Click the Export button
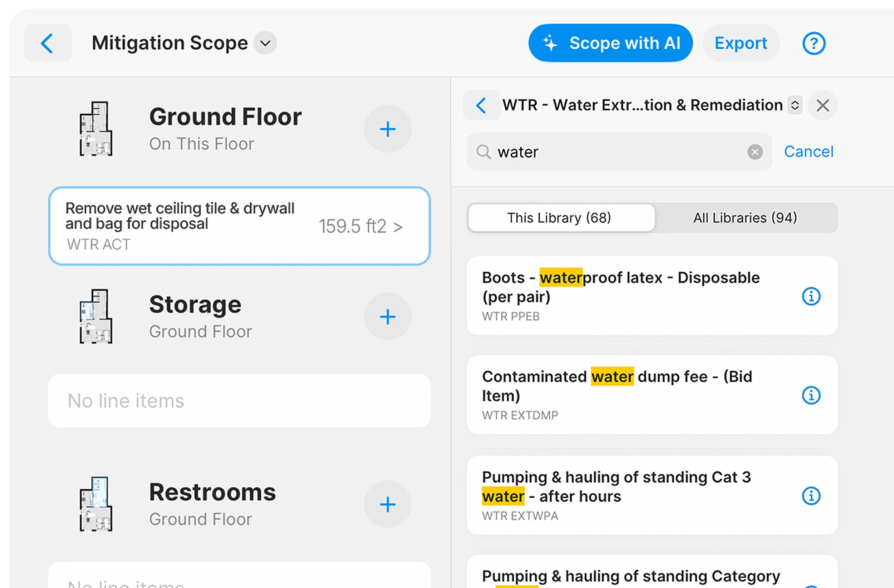Image resolution: width=894 pixels, height=588 pixels. coord(741,43)
